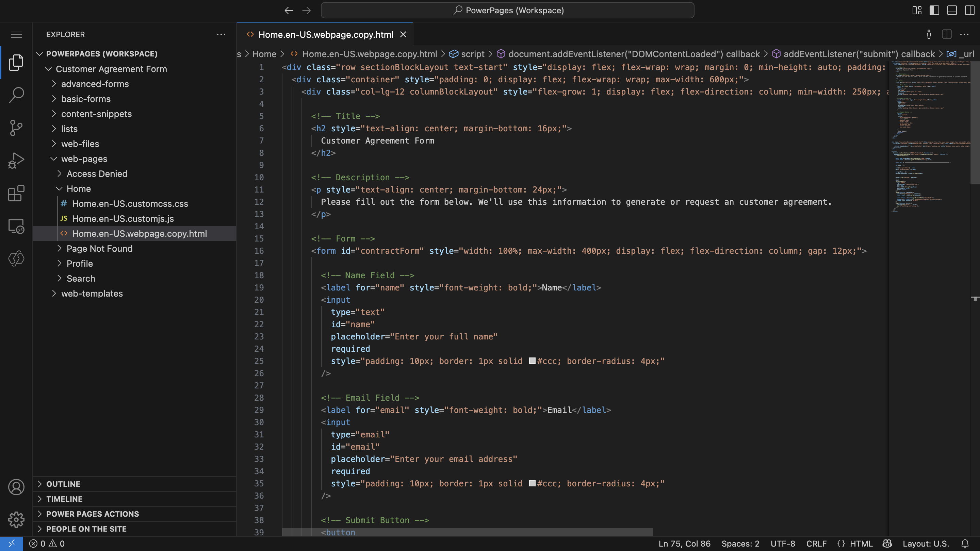Click the script breadcrumb item
Screen dimensions: 980x551
(x=473, y=54)
